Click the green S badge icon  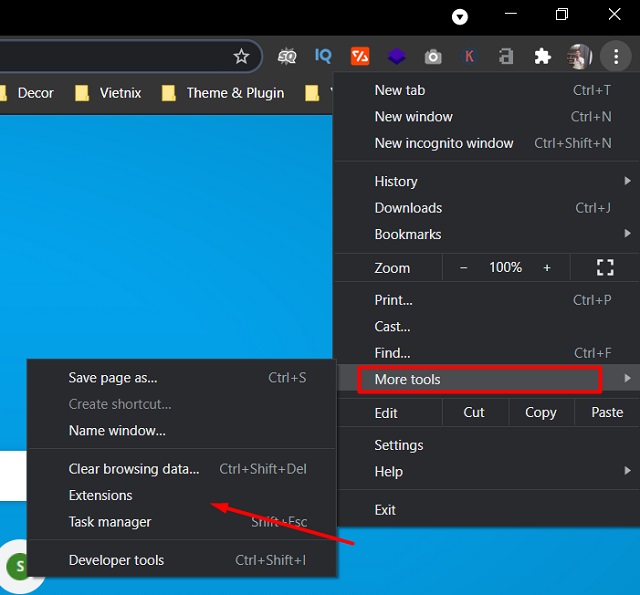tap(16, 566)
